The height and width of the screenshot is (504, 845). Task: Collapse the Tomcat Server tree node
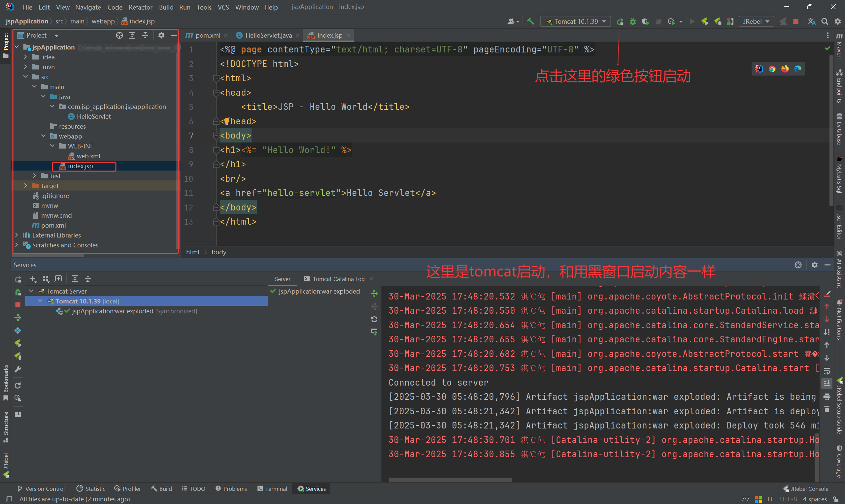31,291
